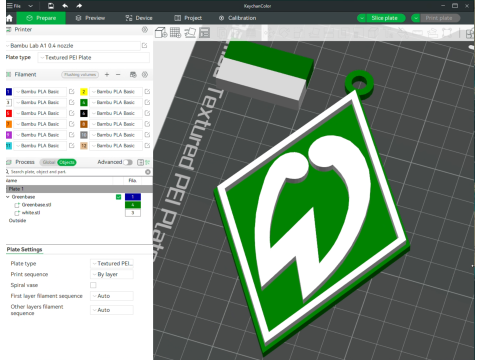Click the AMS sync icon in Filament
The height and width of the screenshot is (360, 480).
click(x=133, y=75)
